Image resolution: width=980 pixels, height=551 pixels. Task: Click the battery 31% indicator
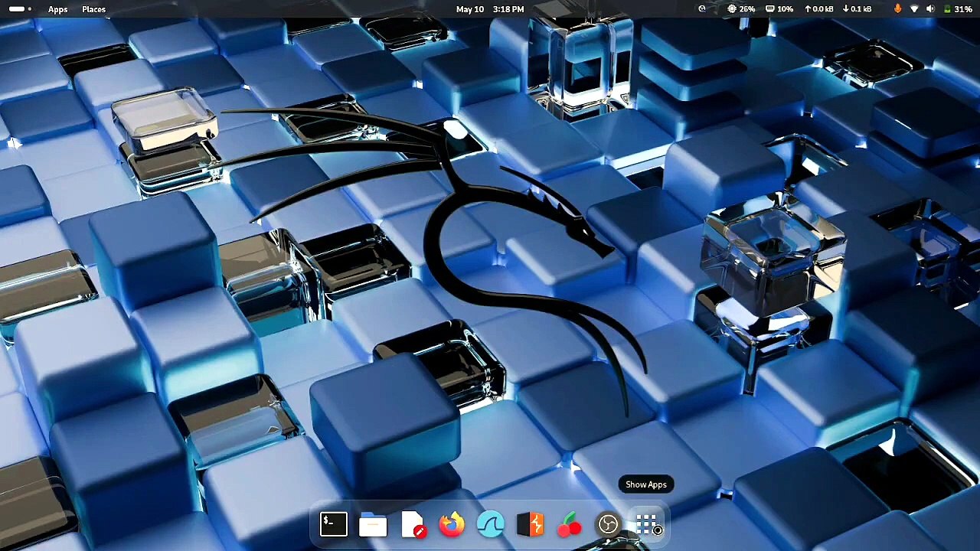tap(958, 9)
